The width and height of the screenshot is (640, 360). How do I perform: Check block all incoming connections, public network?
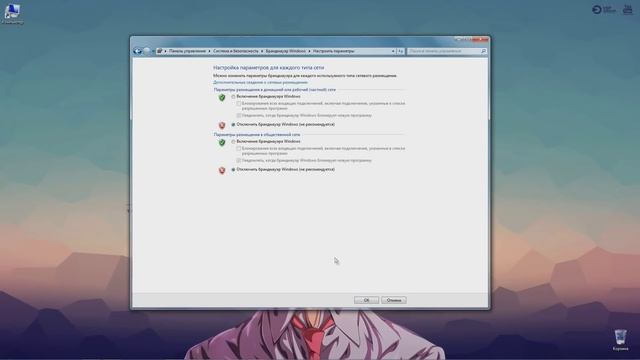[x=239, y=149]
